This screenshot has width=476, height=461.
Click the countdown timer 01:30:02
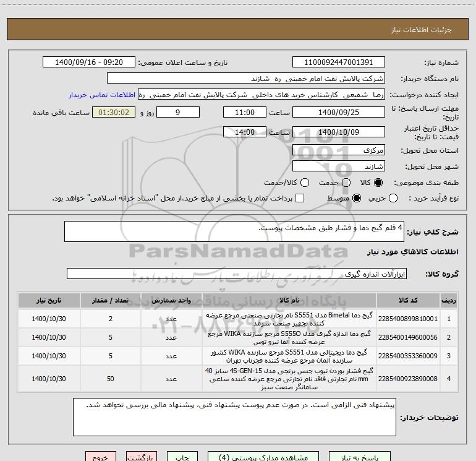pos(114,112)
